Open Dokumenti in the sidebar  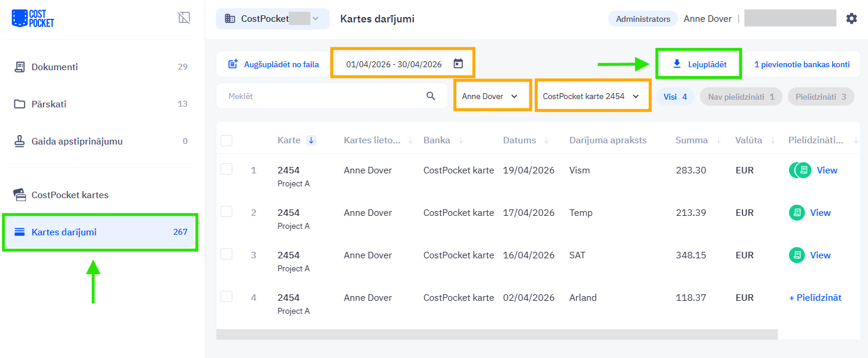(55, 67)
